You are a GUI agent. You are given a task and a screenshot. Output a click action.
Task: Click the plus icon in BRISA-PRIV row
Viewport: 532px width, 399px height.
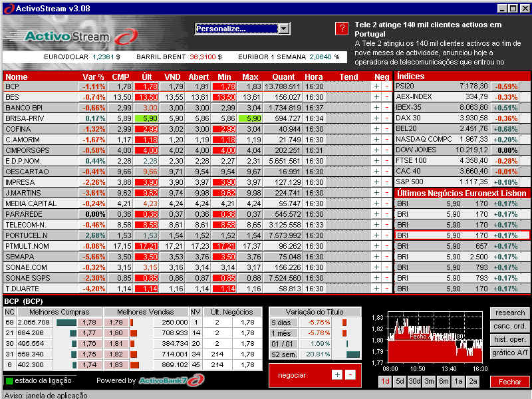coord(376,118)
